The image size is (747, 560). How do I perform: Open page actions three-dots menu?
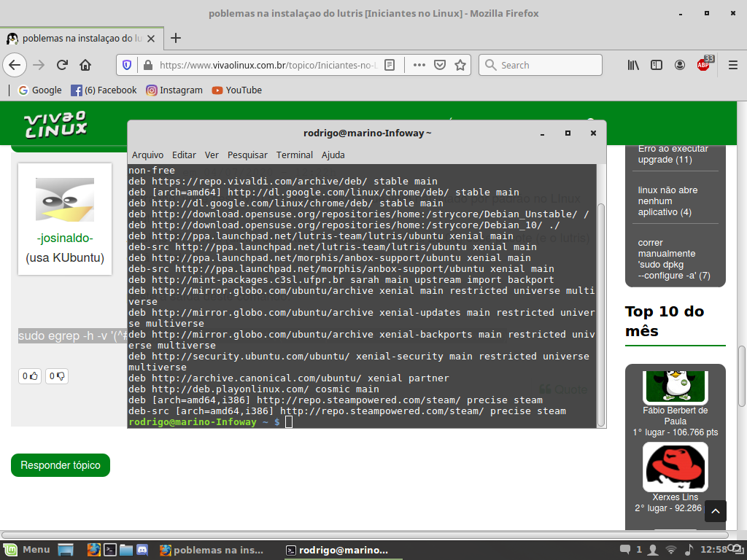[419, 65]
